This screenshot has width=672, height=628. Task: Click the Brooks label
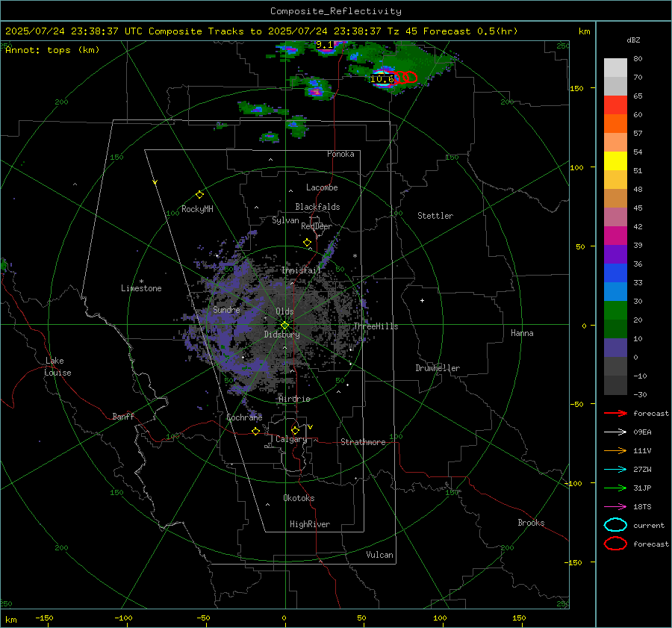point(531,523)
